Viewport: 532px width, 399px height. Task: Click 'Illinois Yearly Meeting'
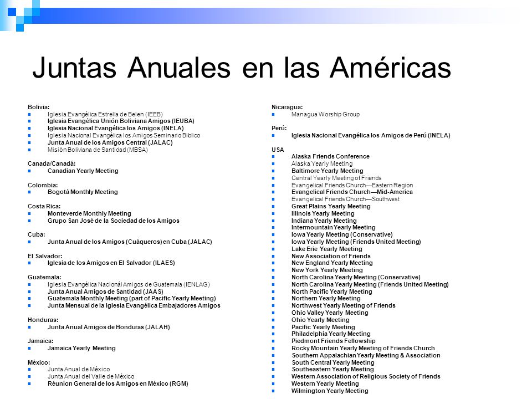point(323,213)
